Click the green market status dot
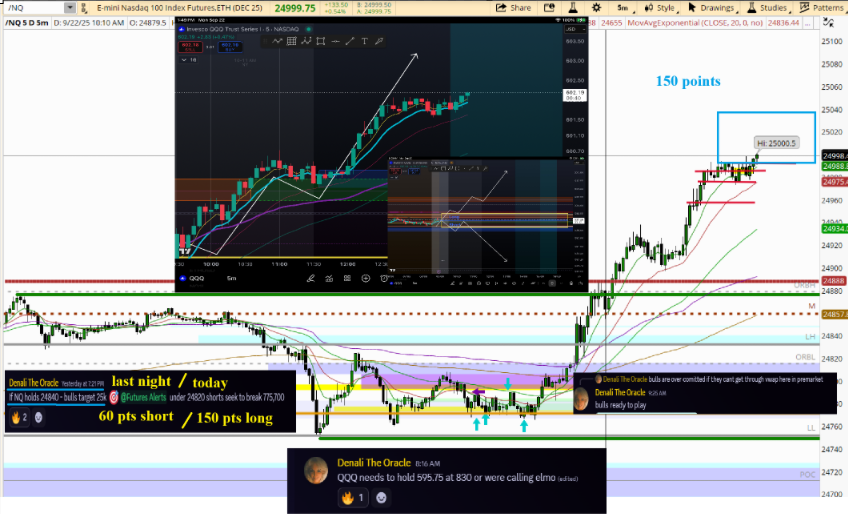848x514 pixels. 308,29
